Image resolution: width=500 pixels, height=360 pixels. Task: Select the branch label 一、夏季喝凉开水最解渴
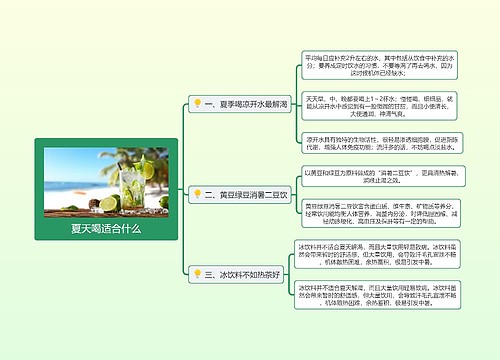[246, 104]
